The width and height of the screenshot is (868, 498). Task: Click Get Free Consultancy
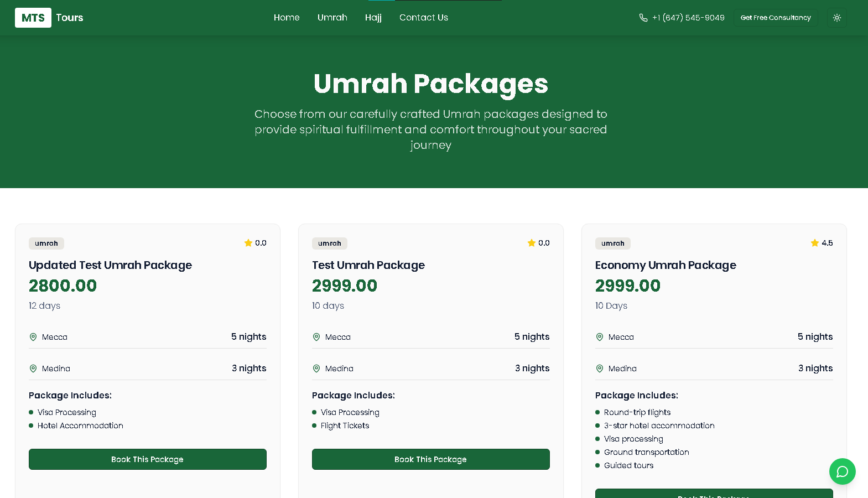(x=776, y=17)
